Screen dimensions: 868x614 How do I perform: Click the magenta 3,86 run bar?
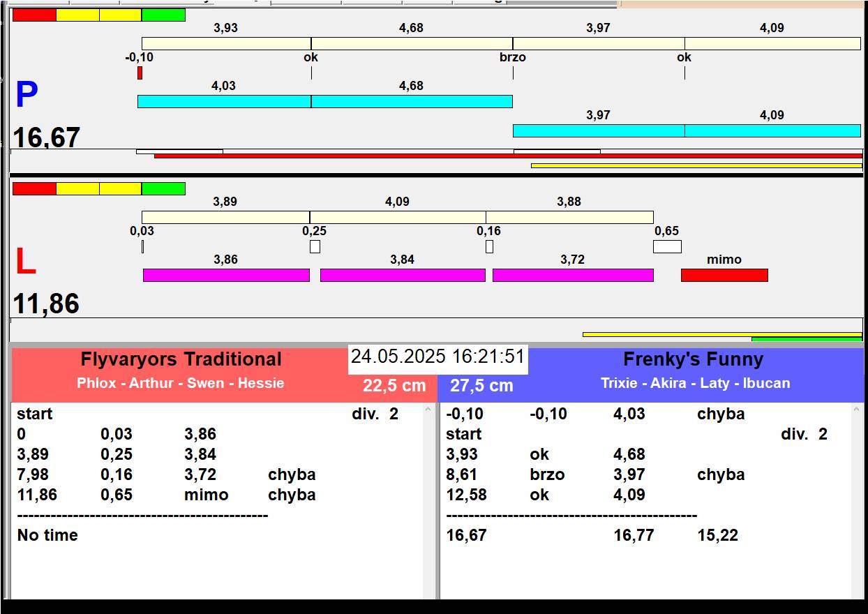click(226, 275)
